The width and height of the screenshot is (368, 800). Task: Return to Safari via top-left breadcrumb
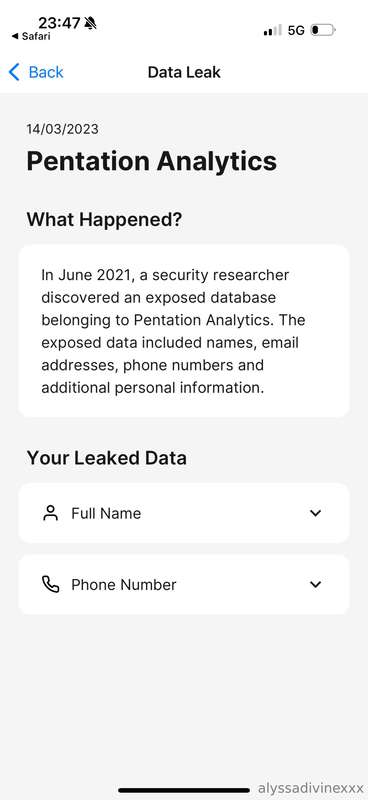31,36
